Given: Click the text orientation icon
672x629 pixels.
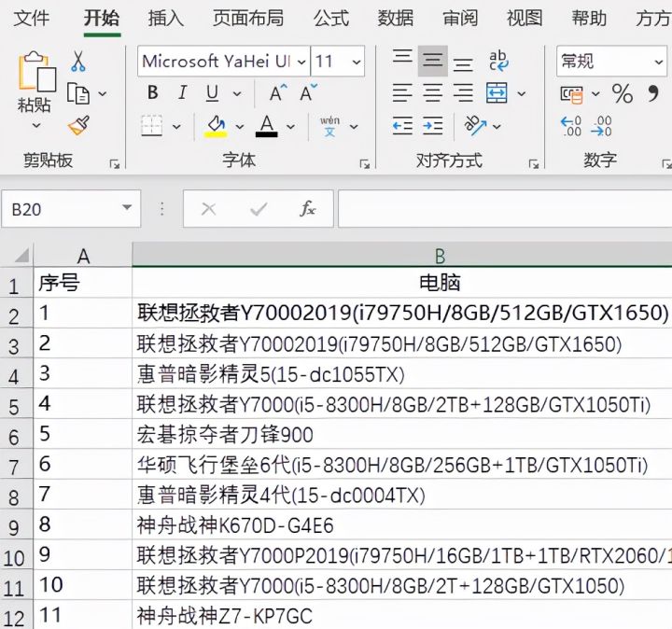Looking at the screenshot, I should [475, 126].
